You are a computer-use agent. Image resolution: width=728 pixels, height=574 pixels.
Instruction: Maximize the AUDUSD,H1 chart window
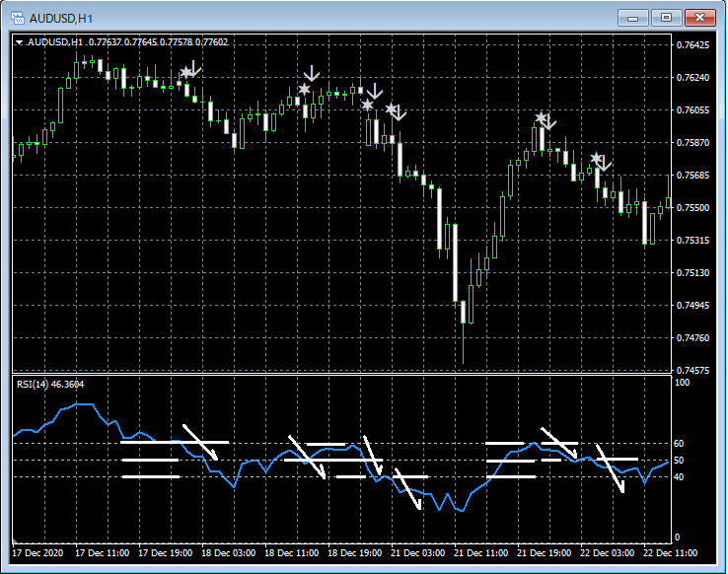tap(666, 18)
